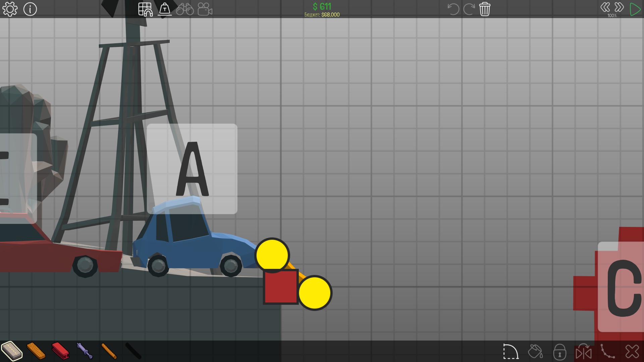This screenshot has width=644, height=362.
Task: Select the wood plank material
Action: [x=36, y=351]
